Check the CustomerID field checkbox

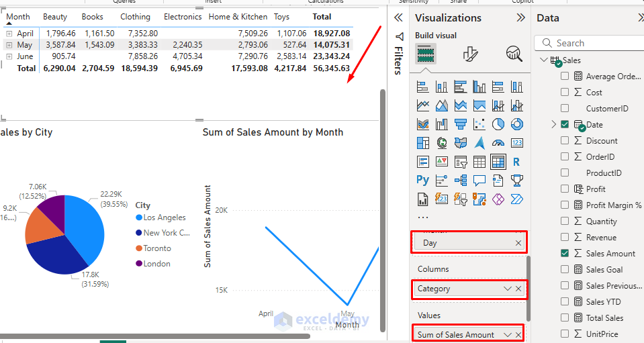[x=565, y=108]
